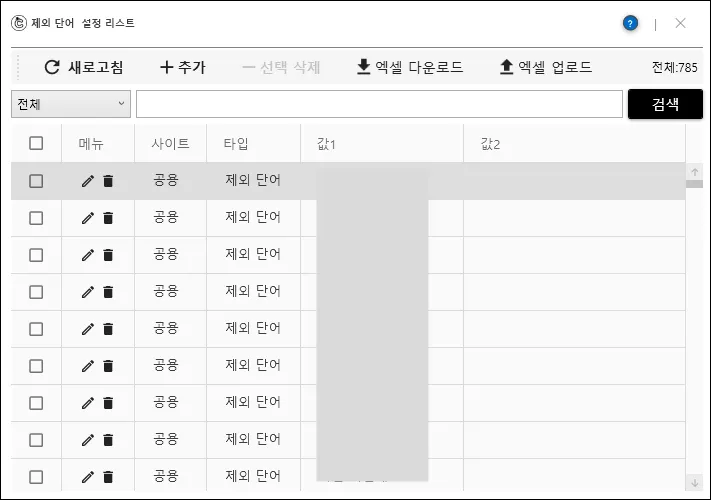Check the second row checkbox
The width and height of the screenshot is (711, 500).
tap(36, 218)
